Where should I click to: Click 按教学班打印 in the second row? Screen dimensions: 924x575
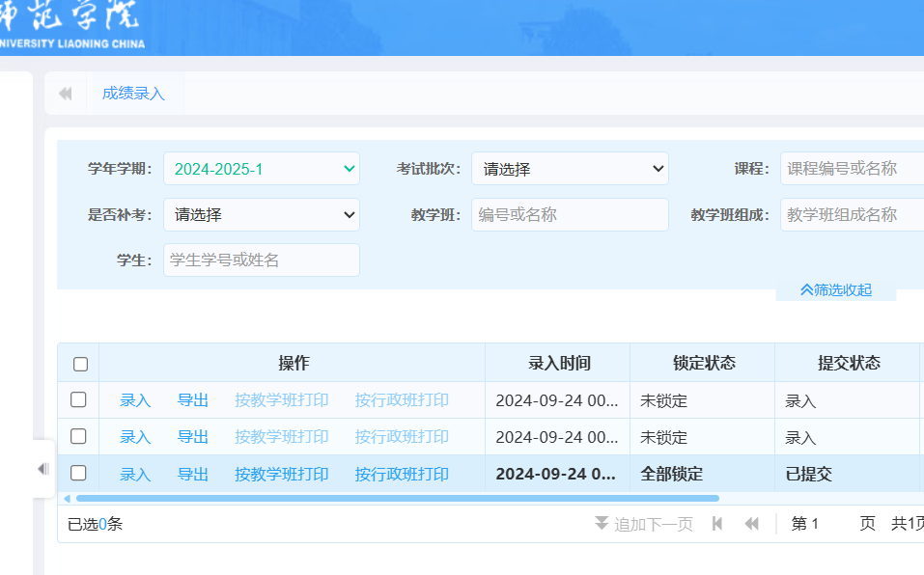coord(282,437)
